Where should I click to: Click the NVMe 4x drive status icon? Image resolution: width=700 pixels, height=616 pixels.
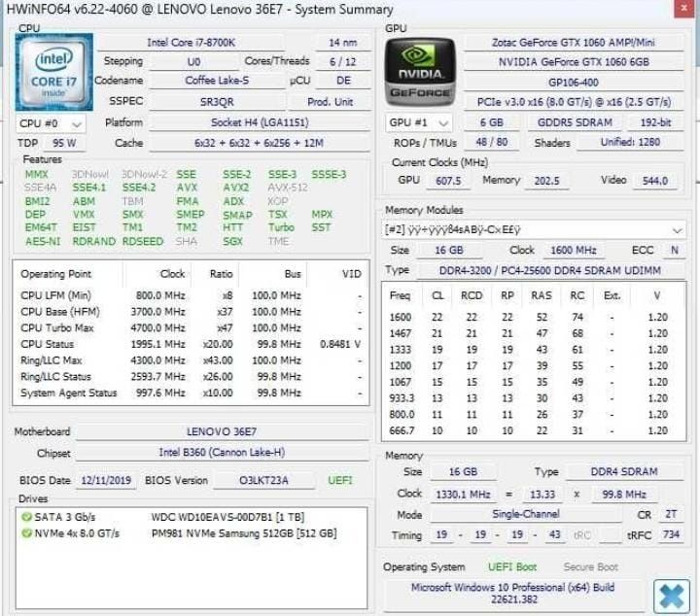(x=27, y=533)
